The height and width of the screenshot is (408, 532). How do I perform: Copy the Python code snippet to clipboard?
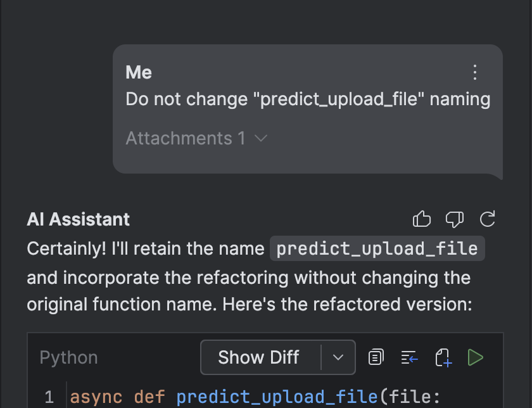click(x=376, y=357)
